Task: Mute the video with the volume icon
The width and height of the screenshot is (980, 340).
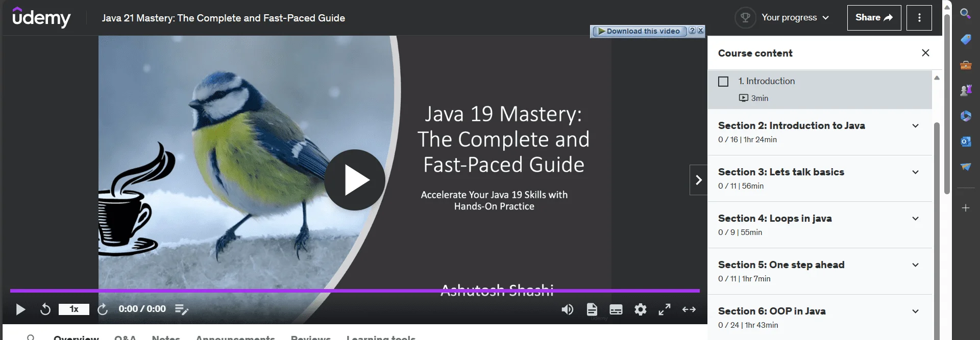Action: tap(567, 309)
